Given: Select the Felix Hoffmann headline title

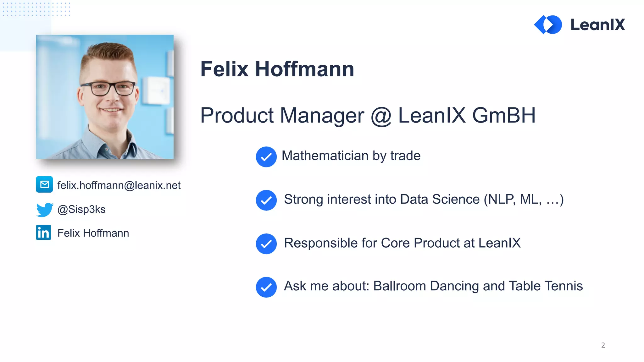Looking at the screenshot, I should point(277,69).
